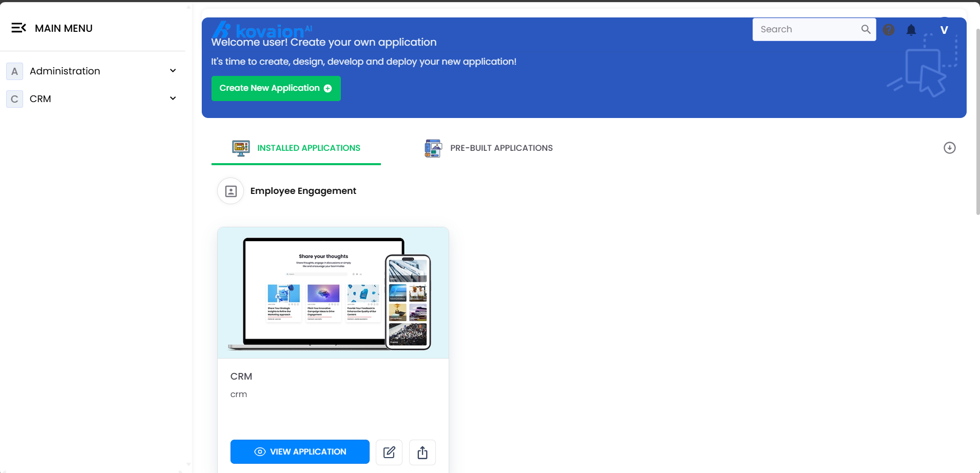Expand the Administration menu chevron
This screenshot has width=980, height=473.
(173, 70)
